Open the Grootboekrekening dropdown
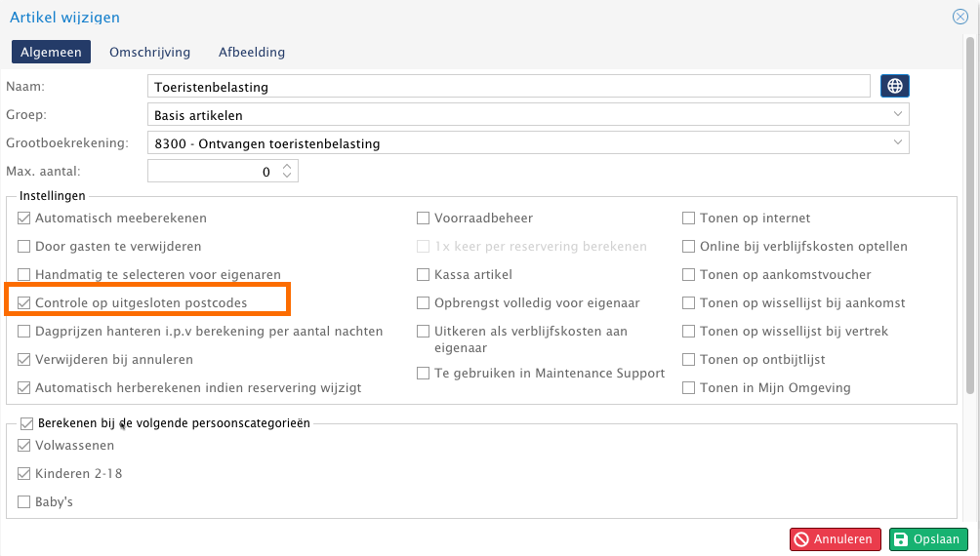 coord(898,143)
